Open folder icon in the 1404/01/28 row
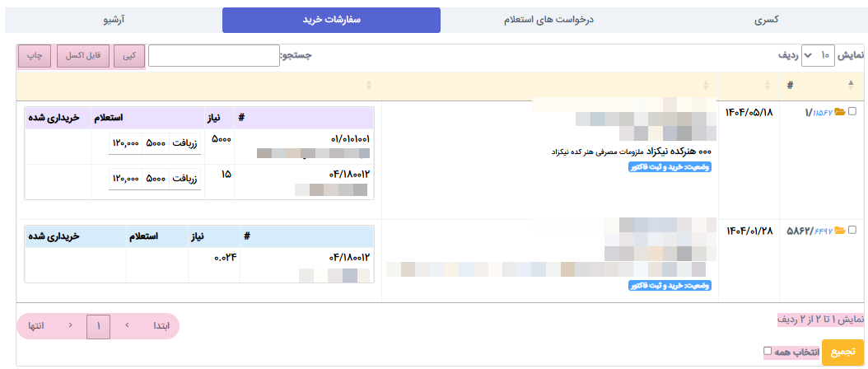Viewport: 868px width, 369px height. pos(840,231)
